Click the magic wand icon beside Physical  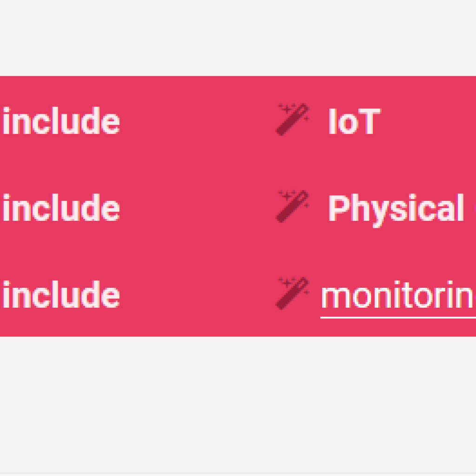point(292,206)
